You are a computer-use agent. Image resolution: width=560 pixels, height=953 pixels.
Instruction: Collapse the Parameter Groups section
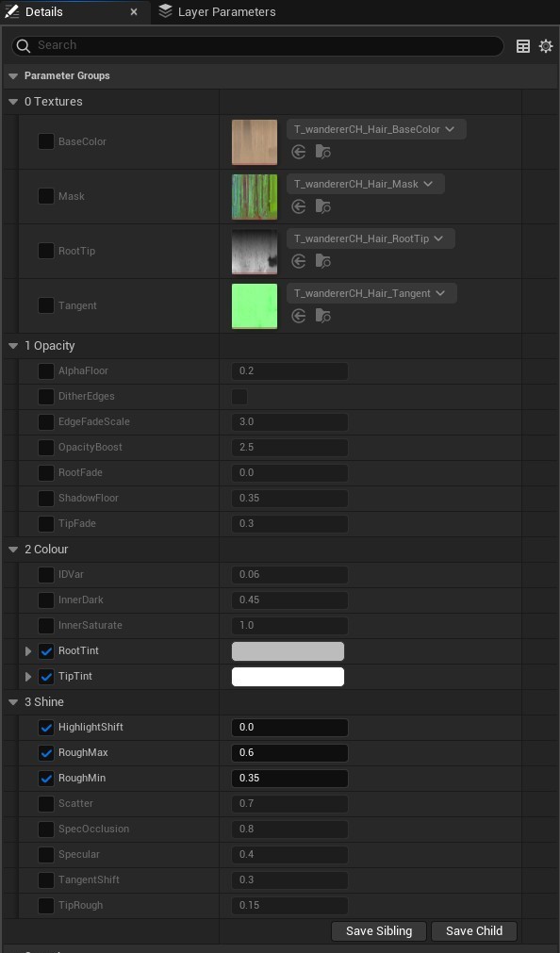pyautogui.click(x=13, y=76)
